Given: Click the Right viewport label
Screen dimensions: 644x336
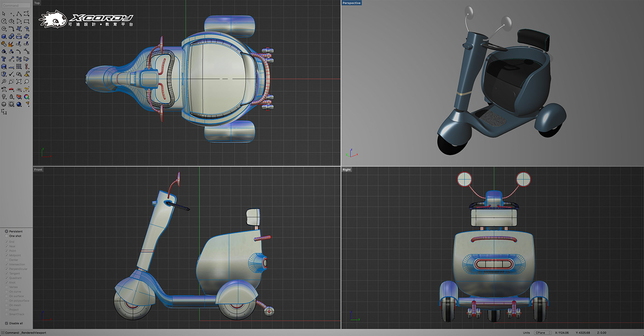Looking at the screenshot, I should 346,169.
